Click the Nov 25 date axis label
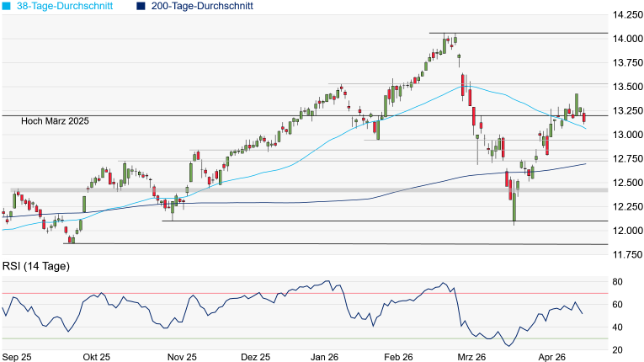 183,357
